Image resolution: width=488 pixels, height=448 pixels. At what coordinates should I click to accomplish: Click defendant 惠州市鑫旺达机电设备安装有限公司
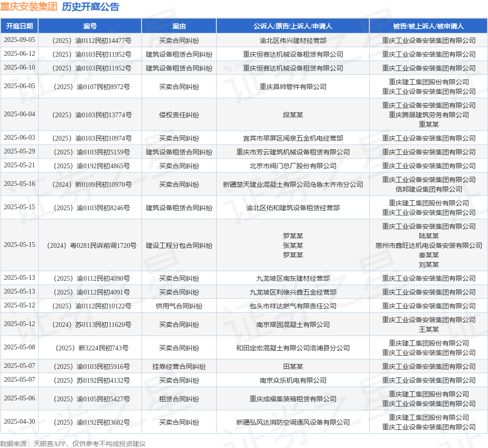(428, 245)
